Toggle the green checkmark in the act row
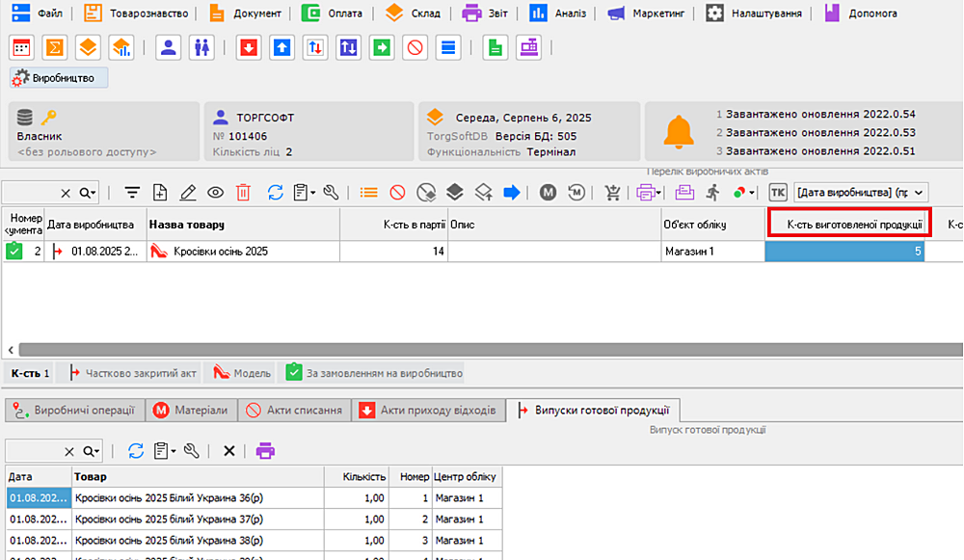Screen dimensions: 964x560 click(x=14, y=252)
